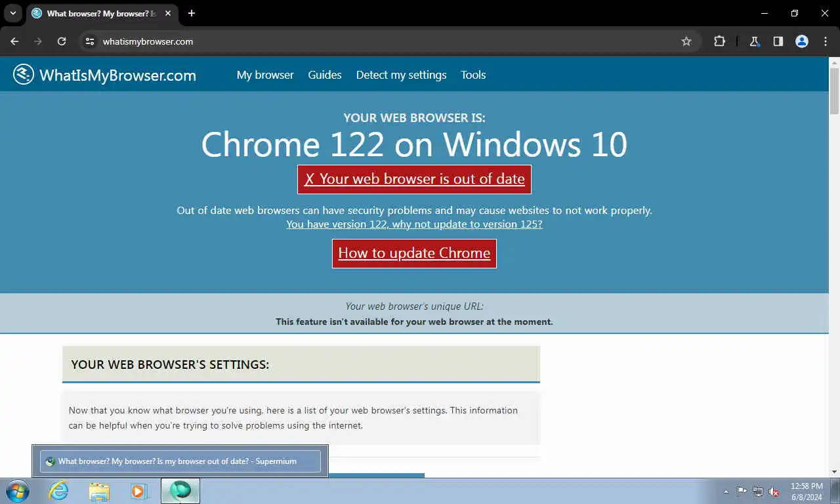Open site information icon in address bar
The width and height of the screenshot is (840, 504).
91,41
